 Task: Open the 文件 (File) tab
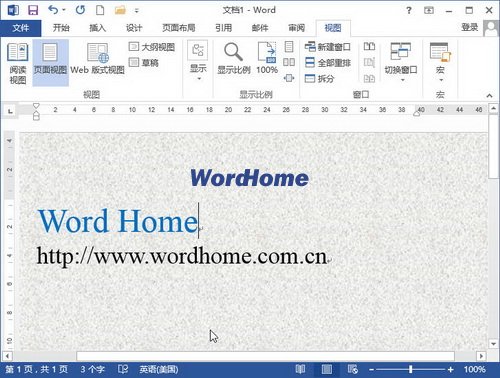pyautogui.click(x=21, y=28)
